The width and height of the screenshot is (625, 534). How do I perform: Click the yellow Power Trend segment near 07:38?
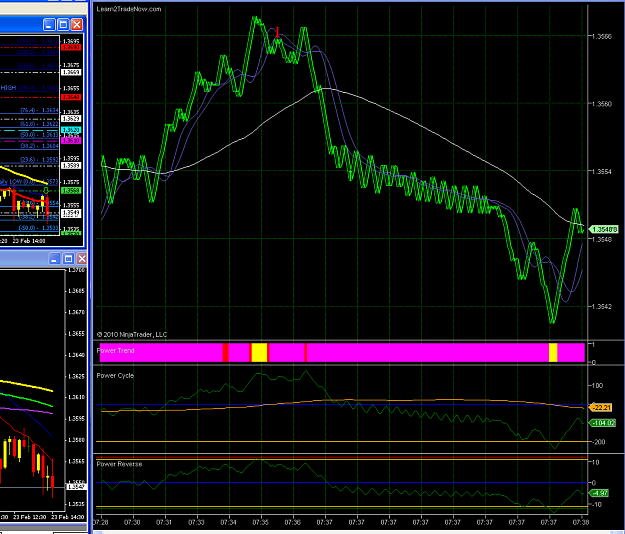pyautogui.click(x=553, y=352)
